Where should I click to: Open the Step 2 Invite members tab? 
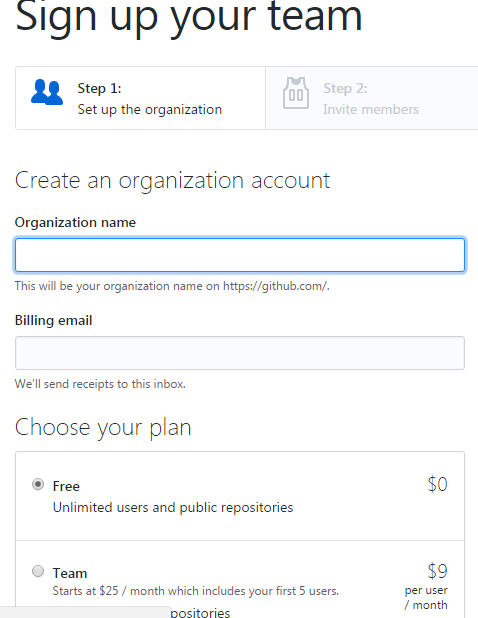click(x=372, y=98)
